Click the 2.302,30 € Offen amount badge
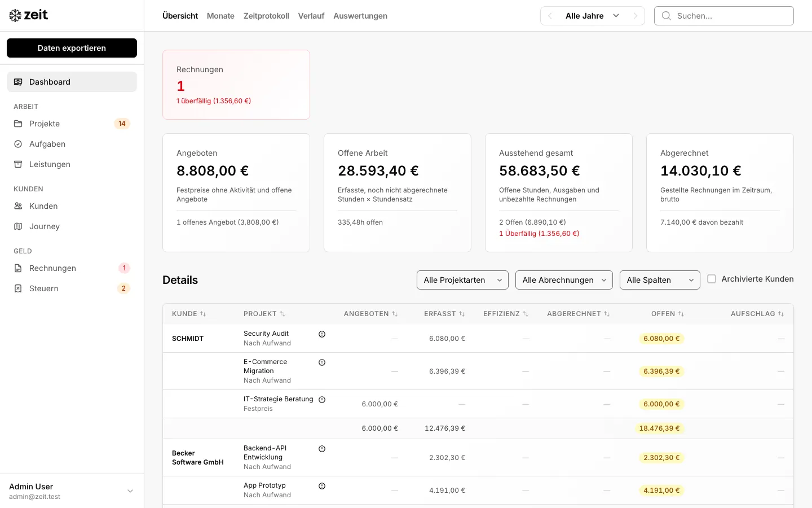This screenshot has width=812, height=508. (661, 458)
